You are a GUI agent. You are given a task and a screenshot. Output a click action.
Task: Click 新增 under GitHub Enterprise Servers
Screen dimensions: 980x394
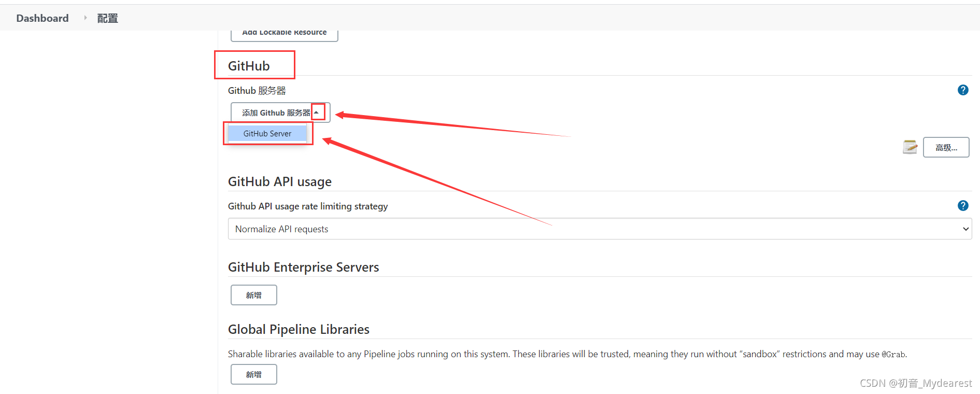point(254,295)
